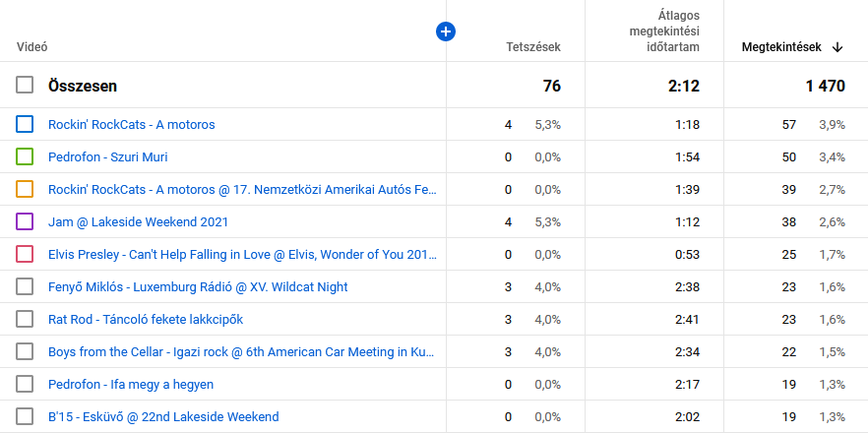Toggle the Összesen total row checkbox
Image resolution: width=868 pixels, height=433 pixels.
[25, 86]
